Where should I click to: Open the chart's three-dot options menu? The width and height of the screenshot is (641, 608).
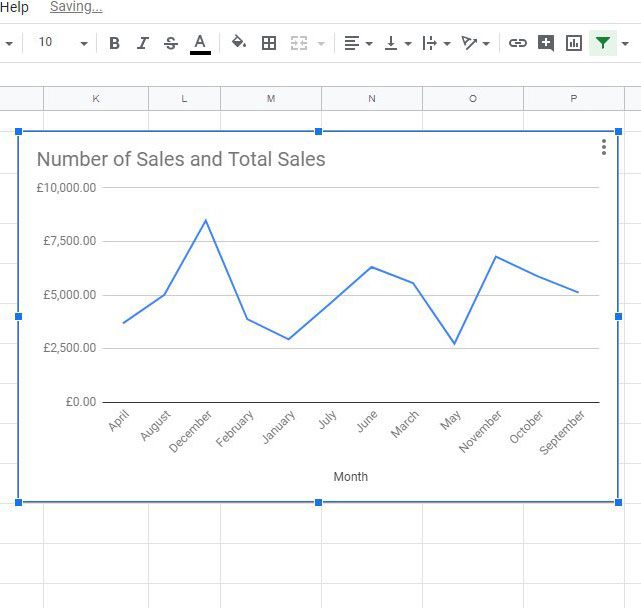point(604,148)
